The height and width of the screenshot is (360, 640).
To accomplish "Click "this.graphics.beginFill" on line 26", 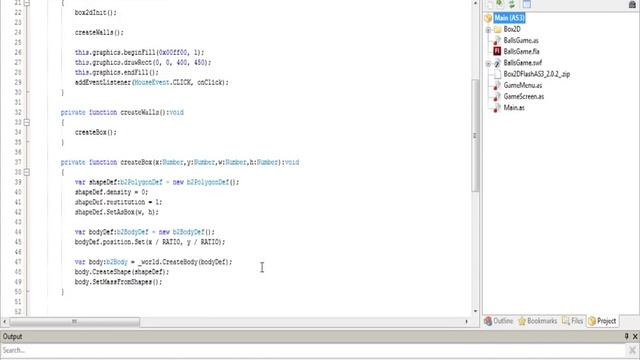I will (115, 53).
